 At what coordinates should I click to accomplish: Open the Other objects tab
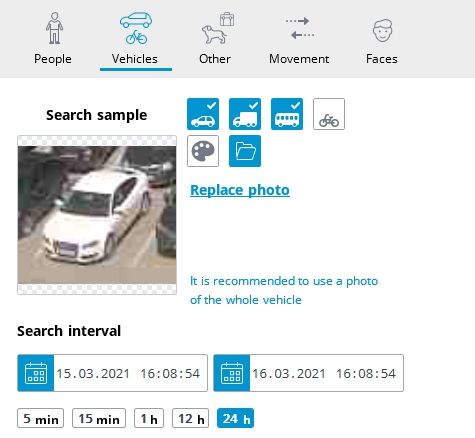(215, 38)
